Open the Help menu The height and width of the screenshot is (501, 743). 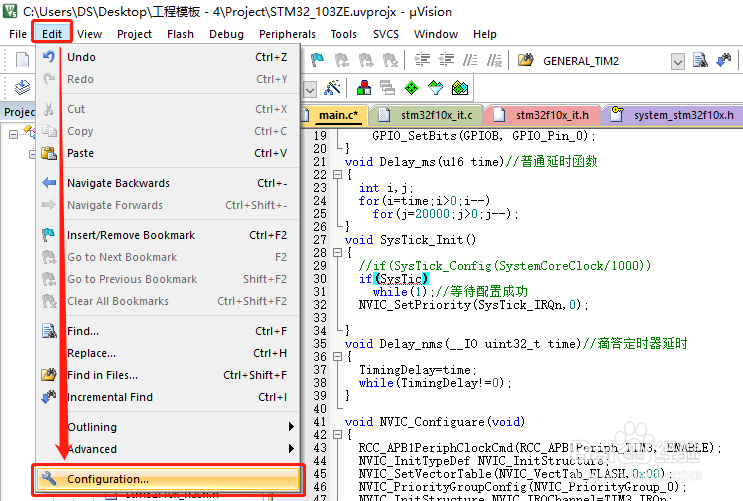(484, 34)
